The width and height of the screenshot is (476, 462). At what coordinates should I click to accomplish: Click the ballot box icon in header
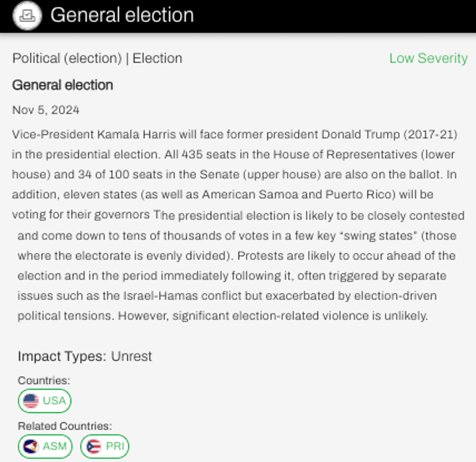(27, 16)
